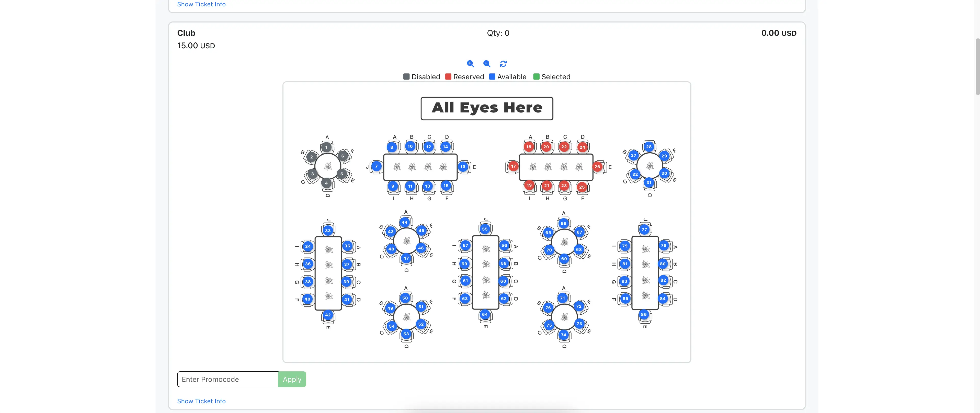
Task: Zoom out of the seating map
Action: click(x=487, y=64)
